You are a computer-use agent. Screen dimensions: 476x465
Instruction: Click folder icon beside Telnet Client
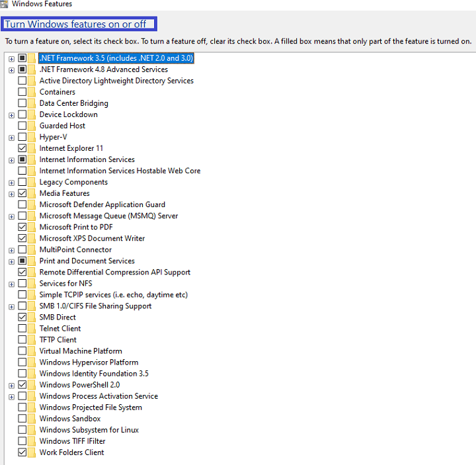point(32,329)
